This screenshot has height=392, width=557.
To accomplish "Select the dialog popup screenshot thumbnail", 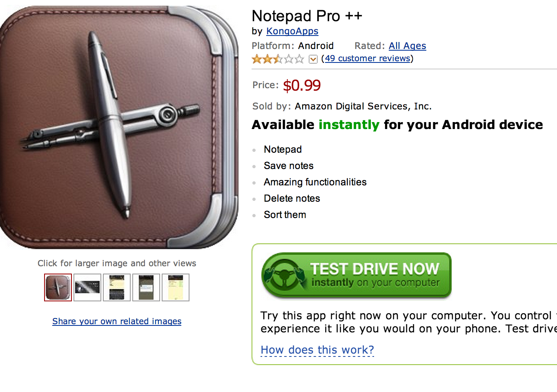I will [x=146, y=287].
